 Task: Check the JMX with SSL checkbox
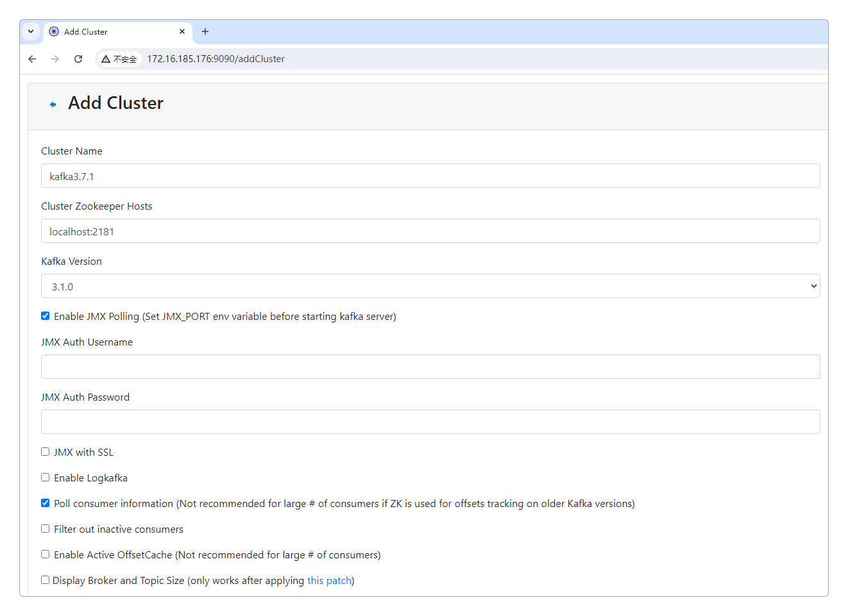[x=46, y=452]
